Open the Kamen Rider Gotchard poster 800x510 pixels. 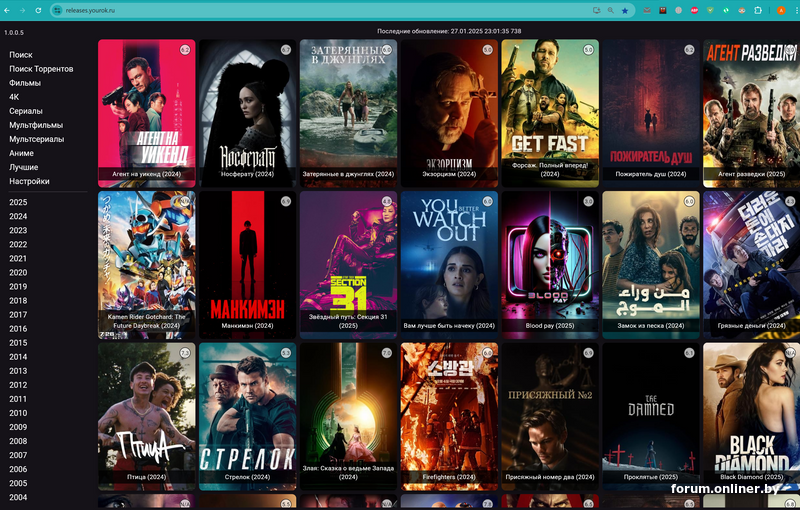tap(146, 265)
